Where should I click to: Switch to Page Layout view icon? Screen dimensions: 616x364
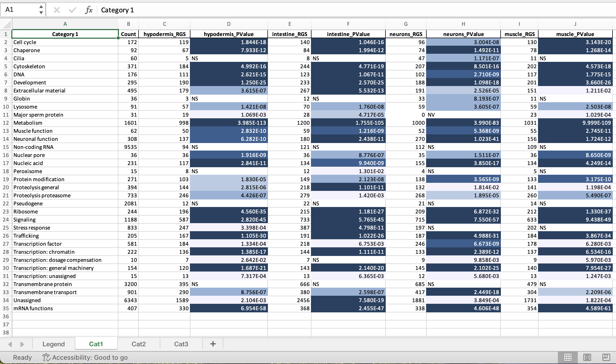(587, 357)
